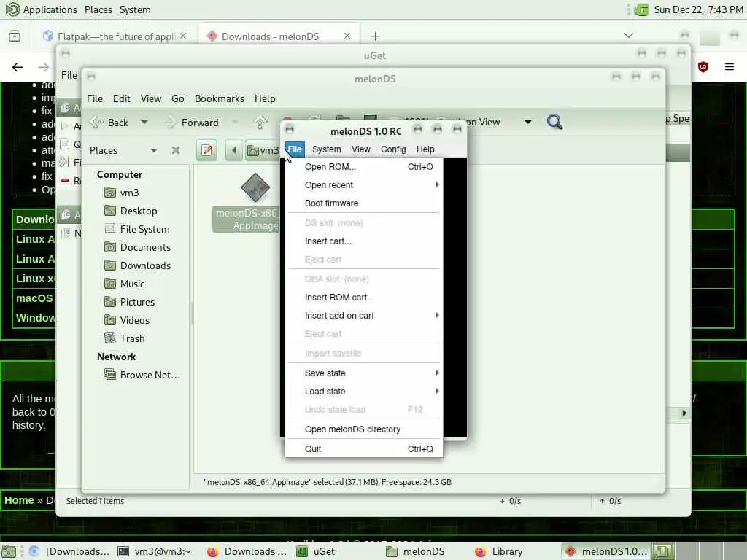Click vm3 path bar button
This screenshot has width=747, height=560.
coord(263,150)
